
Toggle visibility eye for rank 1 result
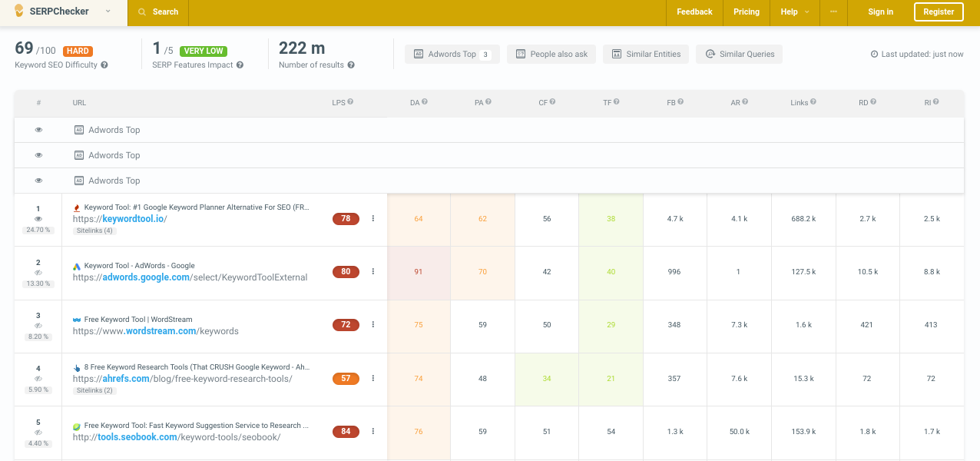coord(38,220)
